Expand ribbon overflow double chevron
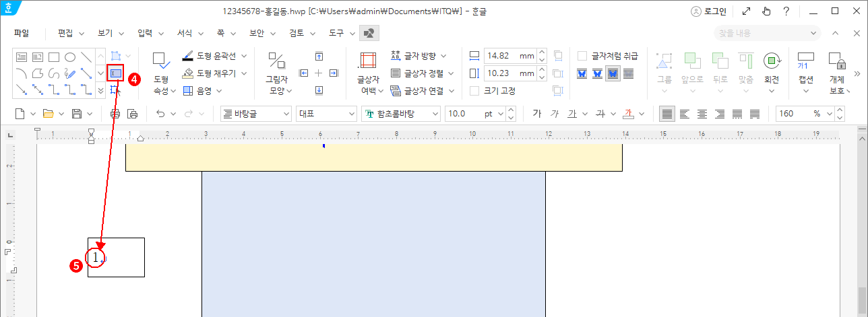This screenshot has height=317, width=868. click(x=858, y=73)
